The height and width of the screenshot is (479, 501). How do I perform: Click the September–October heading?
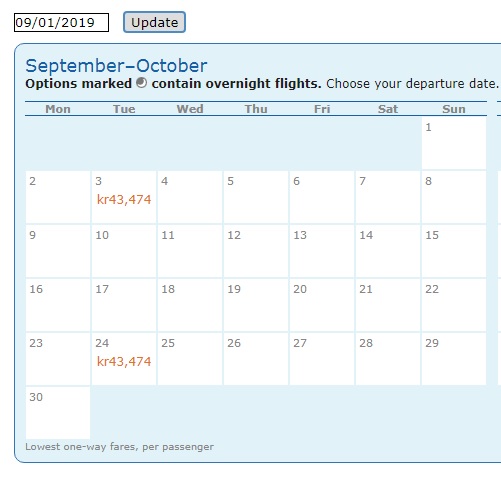[116, 66]
